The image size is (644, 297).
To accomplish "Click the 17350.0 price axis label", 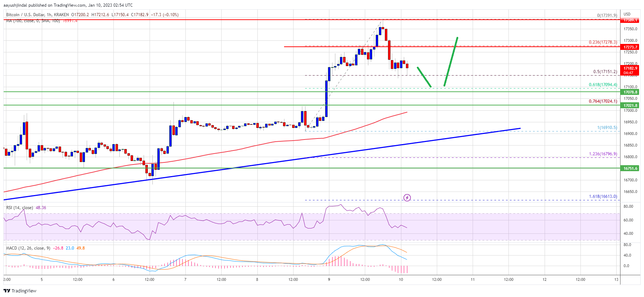I will pyautogui.click(x=630, y=29).
